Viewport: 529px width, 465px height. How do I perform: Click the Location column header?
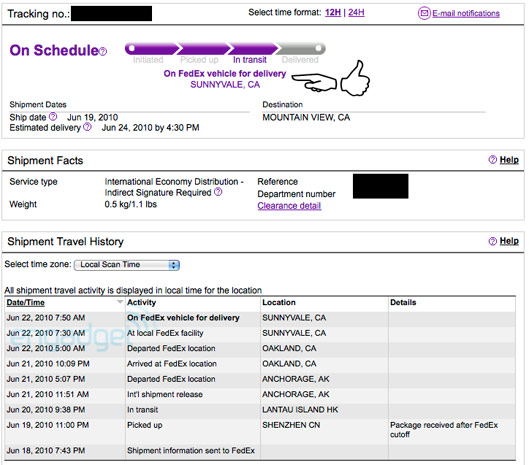point(279,302)
